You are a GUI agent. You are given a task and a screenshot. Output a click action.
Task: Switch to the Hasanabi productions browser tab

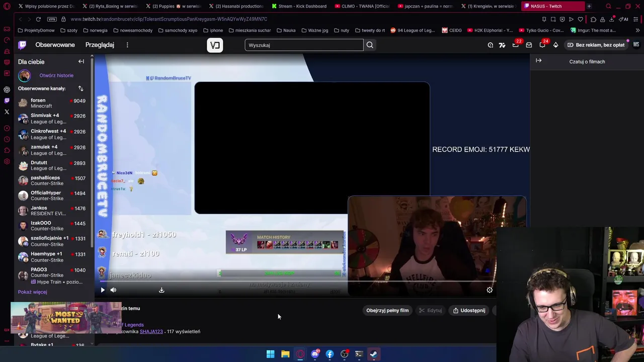(x=236, y=6)
